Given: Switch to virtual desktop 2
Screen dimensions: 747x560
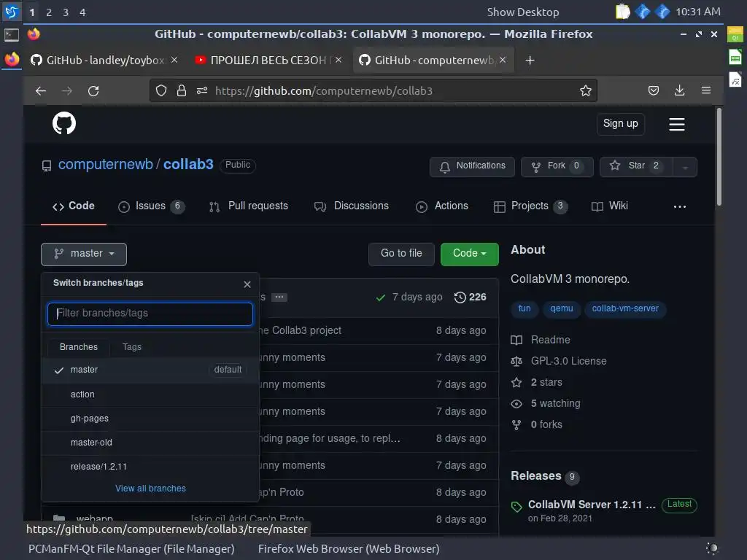Looking at the screenshot, I should pos(49,12).
